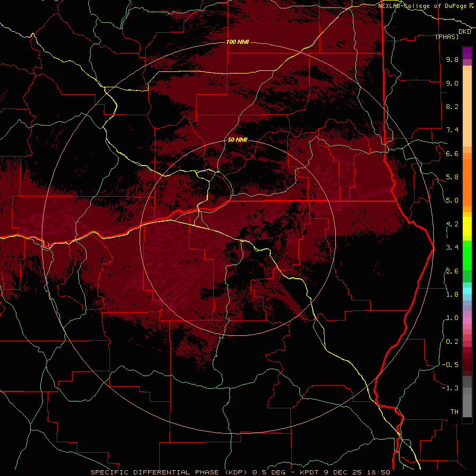Pick the peach segment of the color bar
Viewport: 476px width, 476px height.
click(x=467, y=108)
